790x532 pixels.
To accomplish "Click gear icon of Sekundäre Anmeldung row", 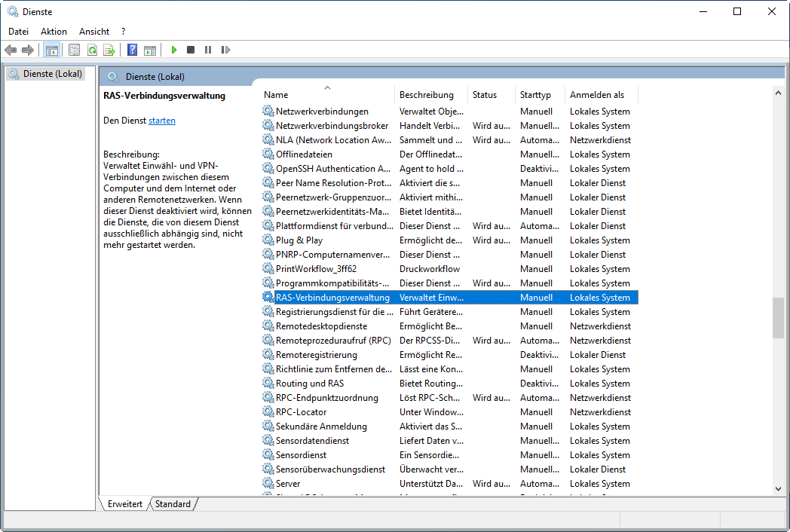I will 268,425.
